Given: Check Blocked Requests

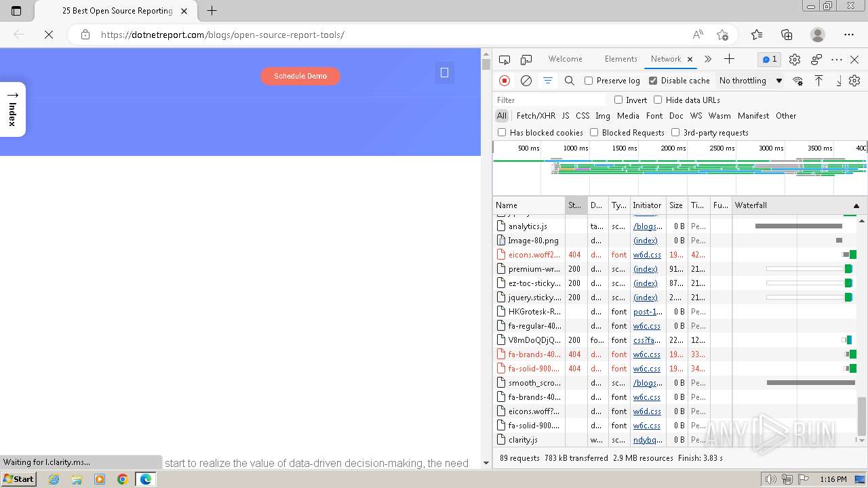Looking at the screenshot, I should (594, 133).
